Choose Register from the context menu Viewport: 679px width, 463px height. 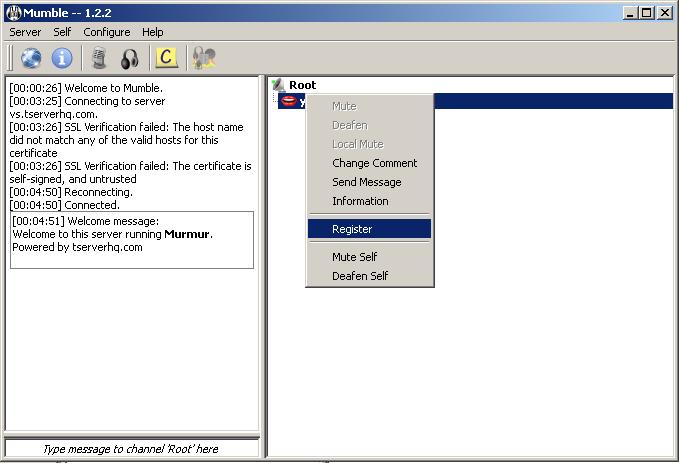[369, 229]
